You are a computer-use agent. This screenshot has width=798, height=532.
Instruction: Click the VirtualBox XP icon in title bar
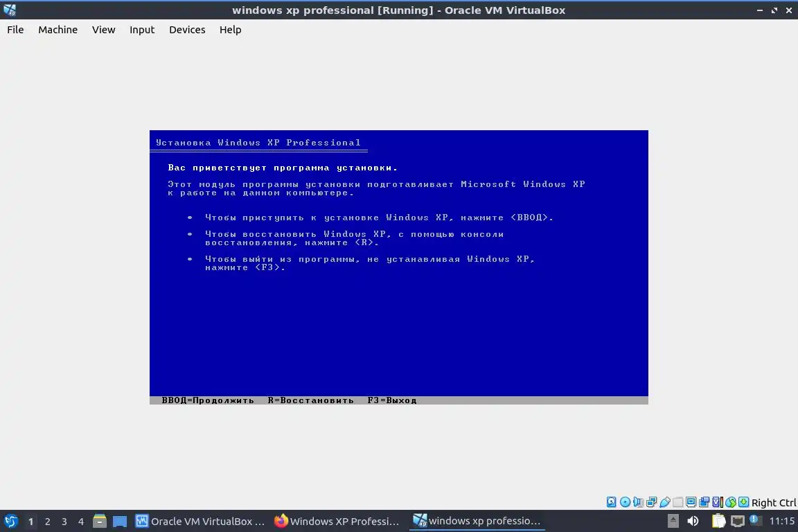click(x=10, y=10)
